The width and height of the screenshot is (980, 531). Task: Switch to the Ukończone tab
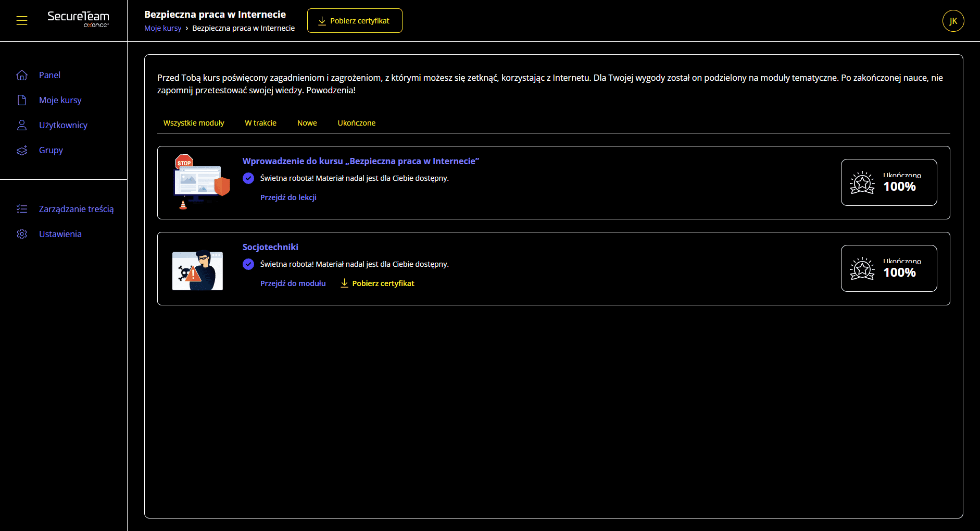pos(356,123)
